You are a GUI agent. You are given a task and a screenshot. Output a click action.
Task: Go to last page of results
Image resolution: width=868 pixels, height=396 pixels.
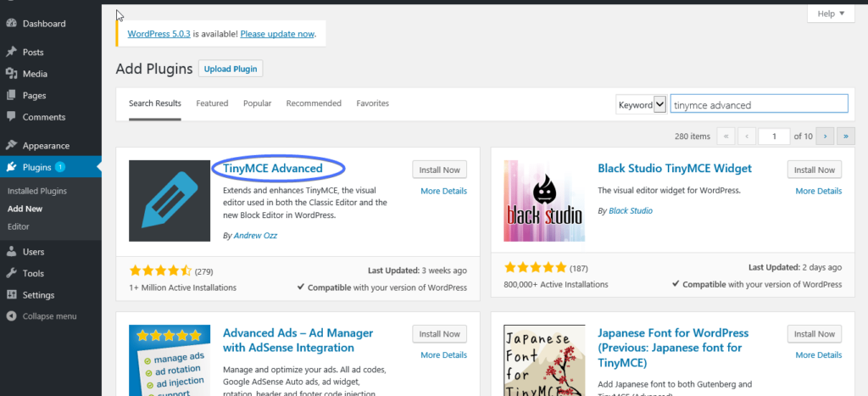coord(846,137)
